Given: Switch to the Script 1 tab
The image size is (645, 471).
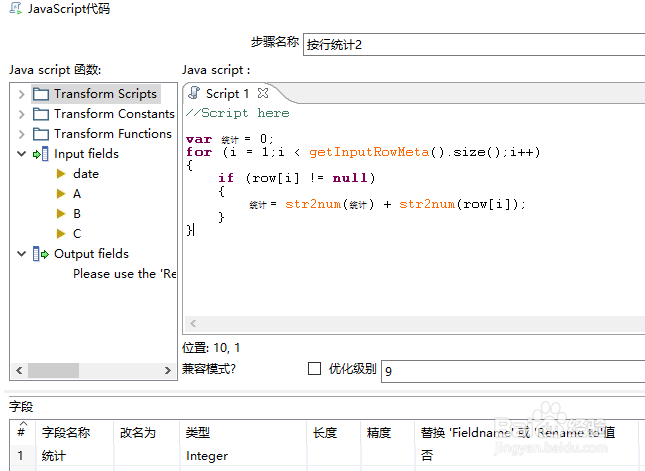Looking at the screenshot, I should pyautogui.click(x=227, y=94).
